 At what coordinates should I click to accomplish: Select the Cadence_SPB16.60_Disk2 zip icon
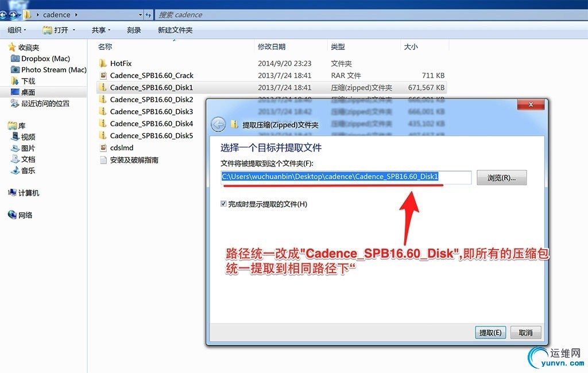coord(102,99)
